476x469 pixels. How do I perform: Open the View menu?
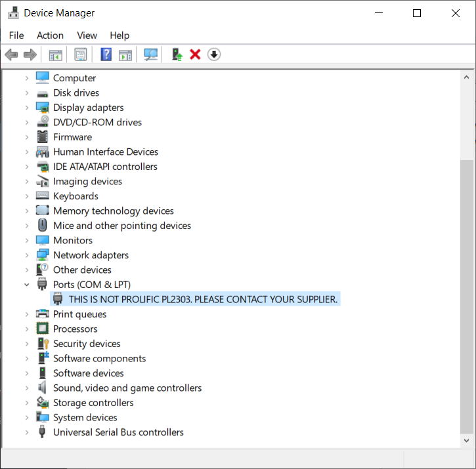(x=87, y=35)
